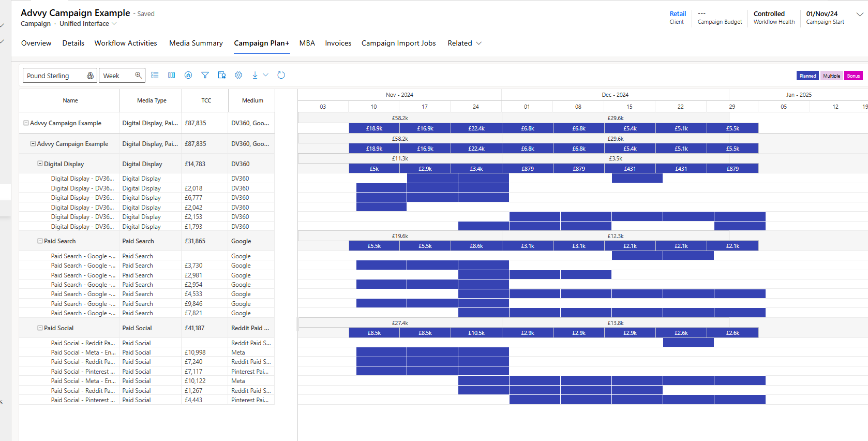Screen dimensions: 868x441
Task: Click the circular car icon in toolbar
Action: [x=188, y=75]
